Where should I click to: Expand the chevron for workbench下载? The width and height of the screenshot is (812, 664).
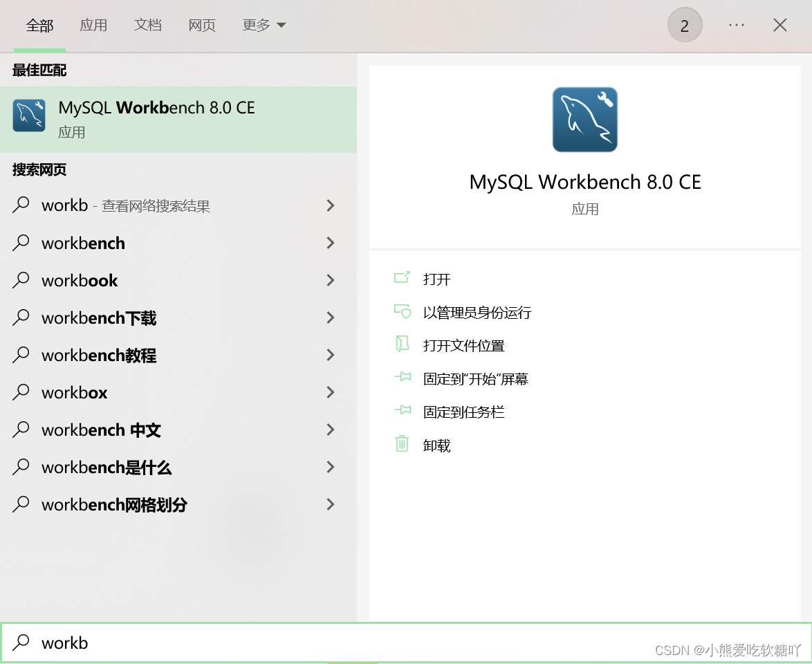[x=331, y=317]
